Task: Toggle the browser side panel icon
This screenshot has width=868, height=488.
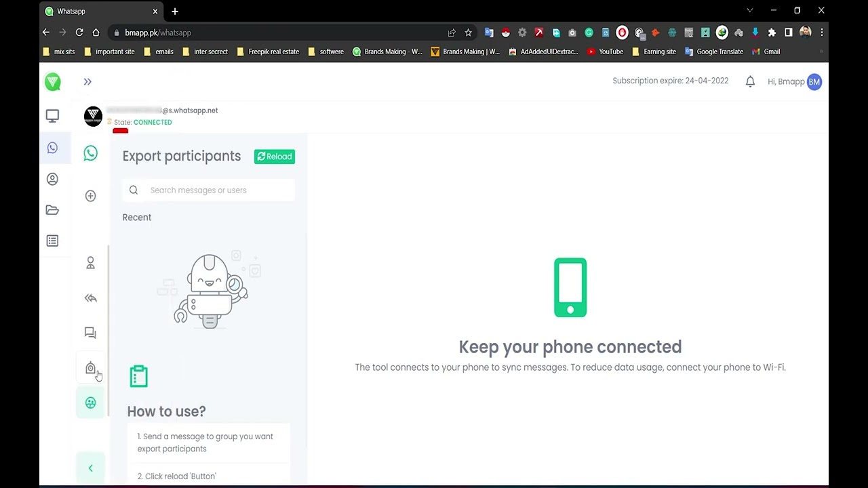Action: pyautogui.click(x=789, y=33)
